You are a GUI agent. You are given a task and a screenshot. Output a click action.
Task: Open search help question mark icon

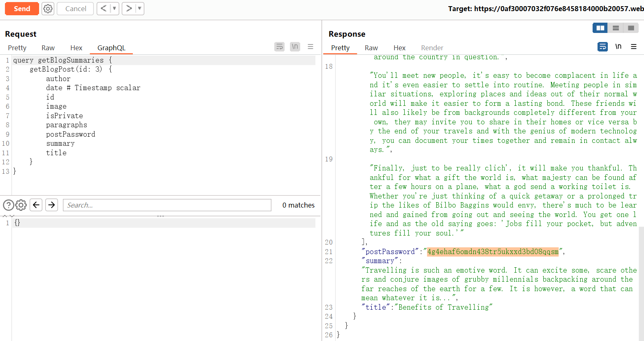click(x=8, y=205)
